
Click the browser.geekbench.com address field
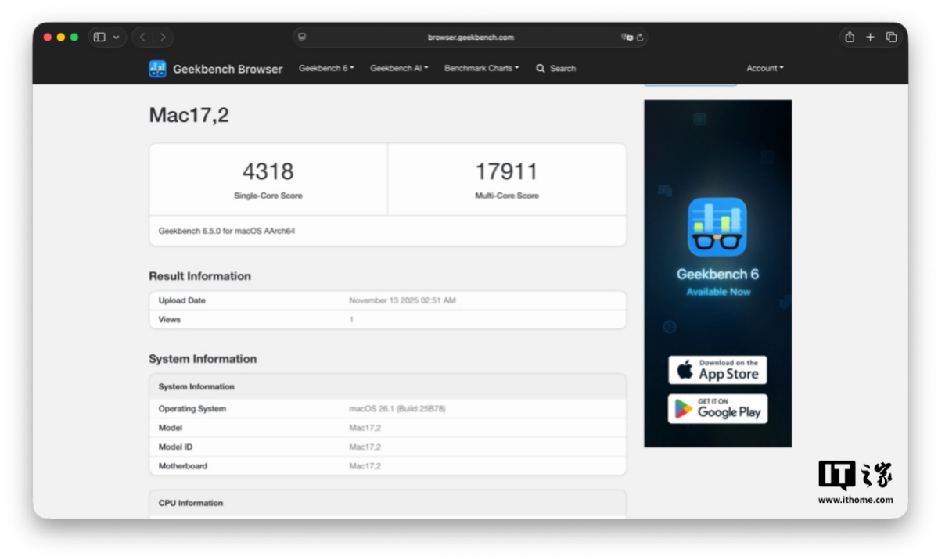pos(470,38)
